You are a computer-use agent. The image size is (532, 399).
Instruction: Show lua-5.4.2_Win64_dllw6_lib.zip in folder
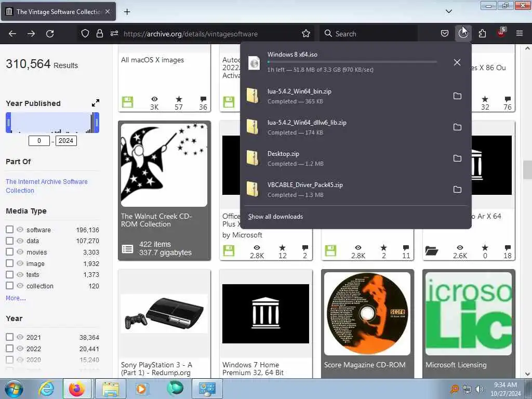tap(457, 127)
